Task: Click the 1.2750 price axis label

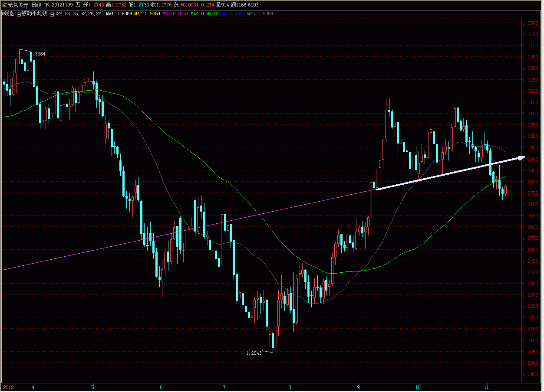Action: pos(531,193)
